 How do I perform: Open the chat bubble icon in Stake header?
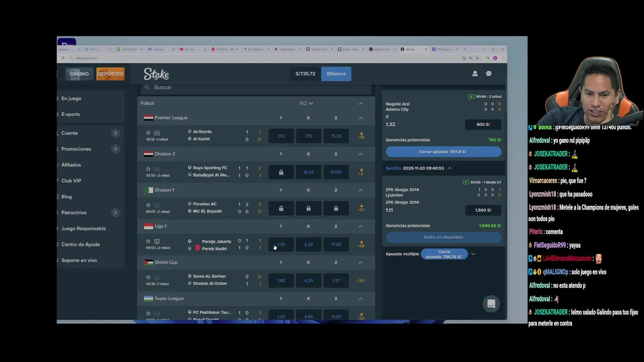[x=489, y=73]
